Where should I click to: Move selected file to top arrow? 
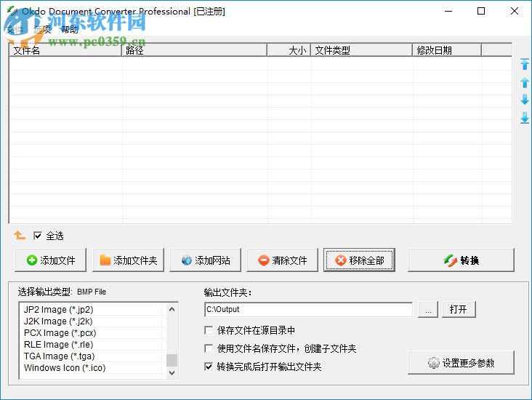pos(525,64)
